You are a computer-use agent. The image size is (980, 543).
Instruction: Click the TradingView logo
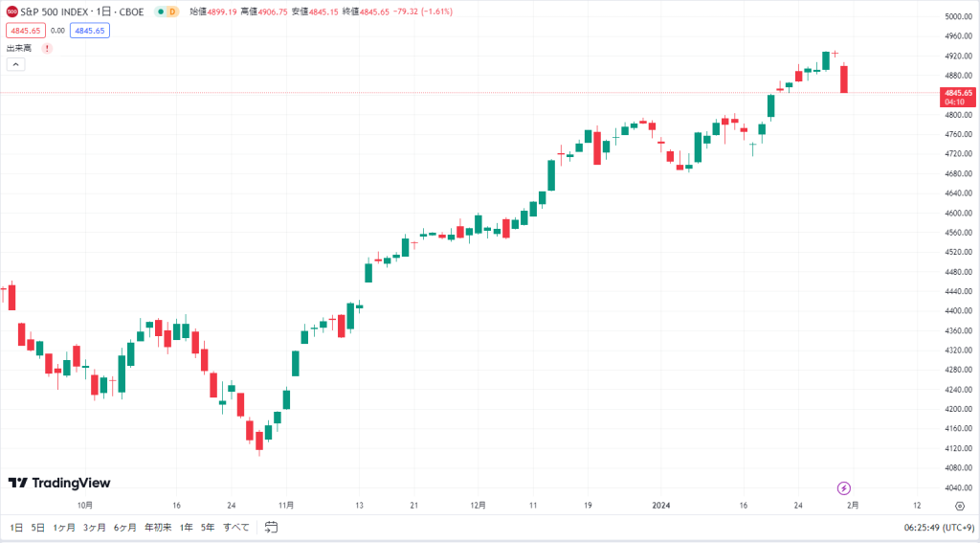(x=59, y=483)
